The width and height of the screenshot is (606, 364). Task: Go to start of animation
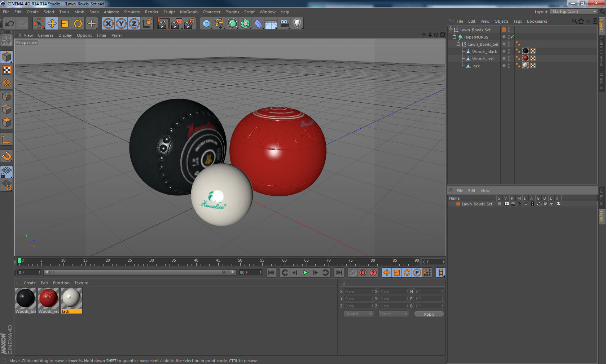click(x=271, y=272)
